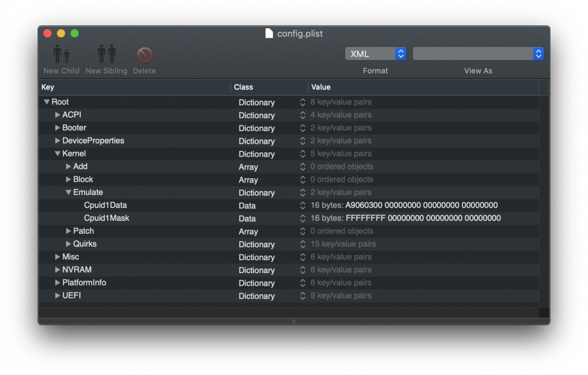
Task: Open the XML Format dropdown
Action: [x=375, y=54]
